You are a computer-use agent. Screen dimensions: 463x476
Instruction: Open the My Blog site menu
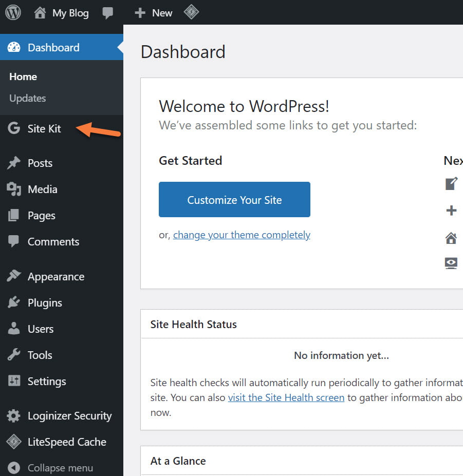pos(61,13)
